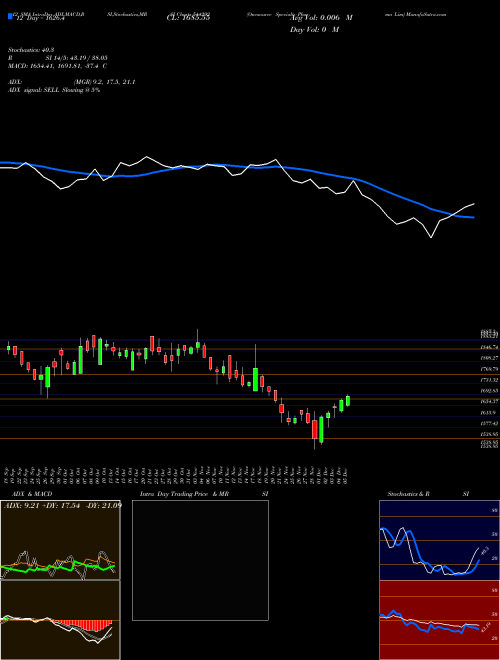Click the blue Stochastics chart panel
500x660 pixels.
(439, 540)
